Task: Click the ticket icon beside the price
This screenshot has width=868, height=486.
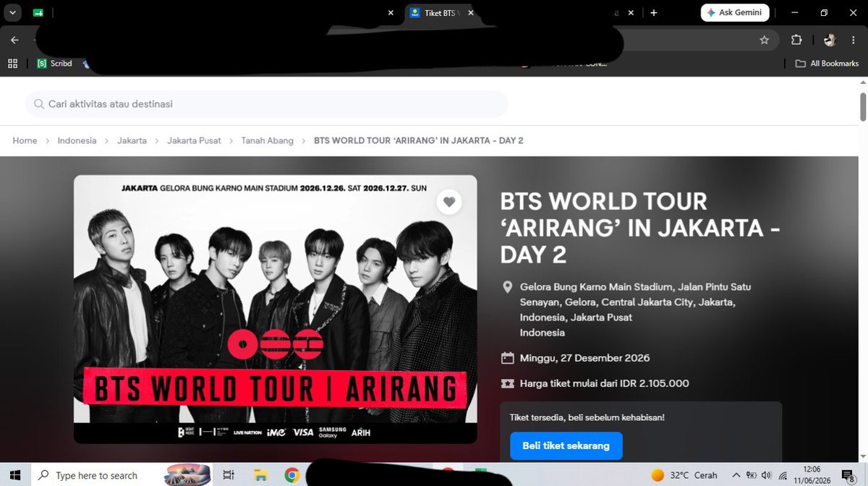Action: [x=508, y=383]
